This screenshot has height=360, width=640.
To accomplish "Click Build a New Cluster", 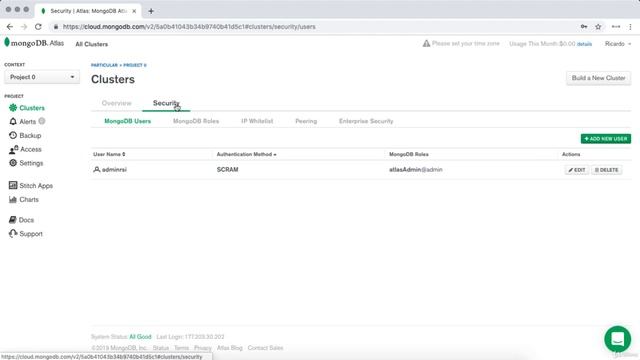I will [x=598, y=78].
